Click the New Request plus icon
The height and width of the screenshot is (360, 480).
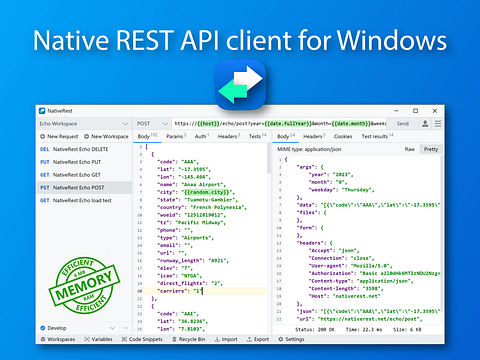click(42, 136)
